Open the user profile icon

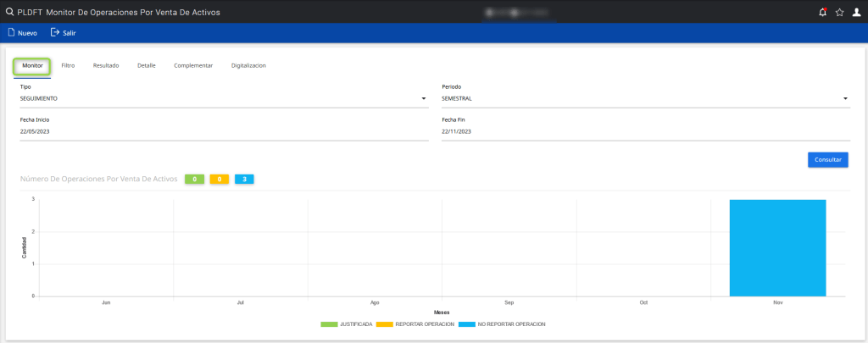click(x=856, y=12)
